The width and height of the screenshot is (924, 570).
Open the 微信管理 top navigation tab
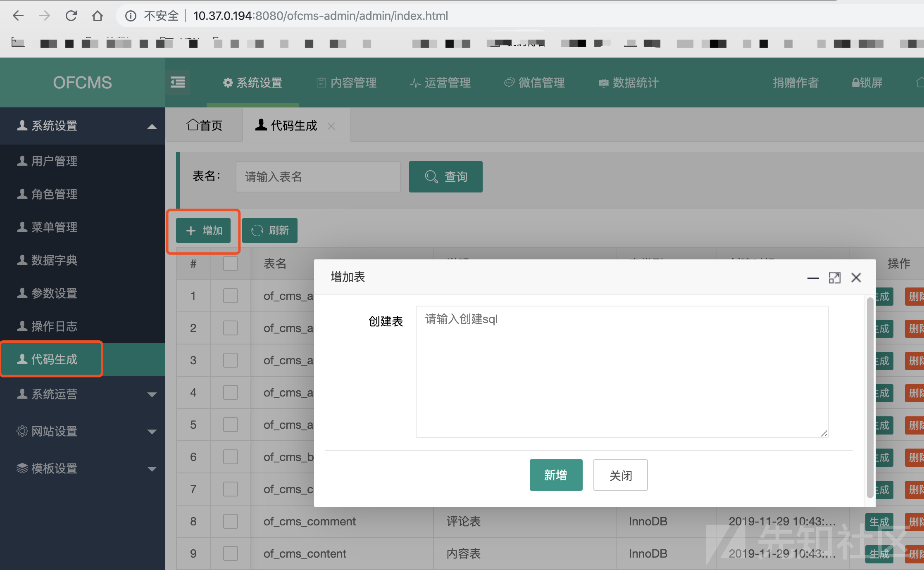534,83
